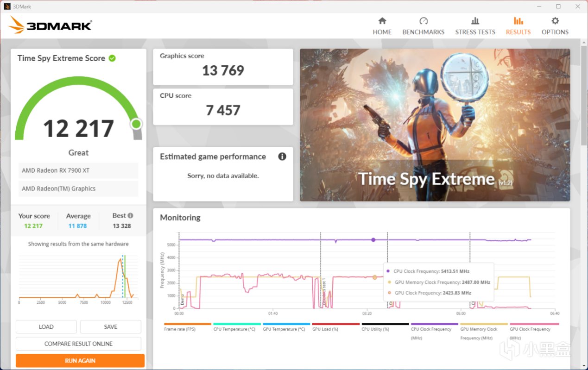Viewport: 588px width, 370px height.
Task: Toggle CPU Clock Frequency legend item
Action: (435, 332)
